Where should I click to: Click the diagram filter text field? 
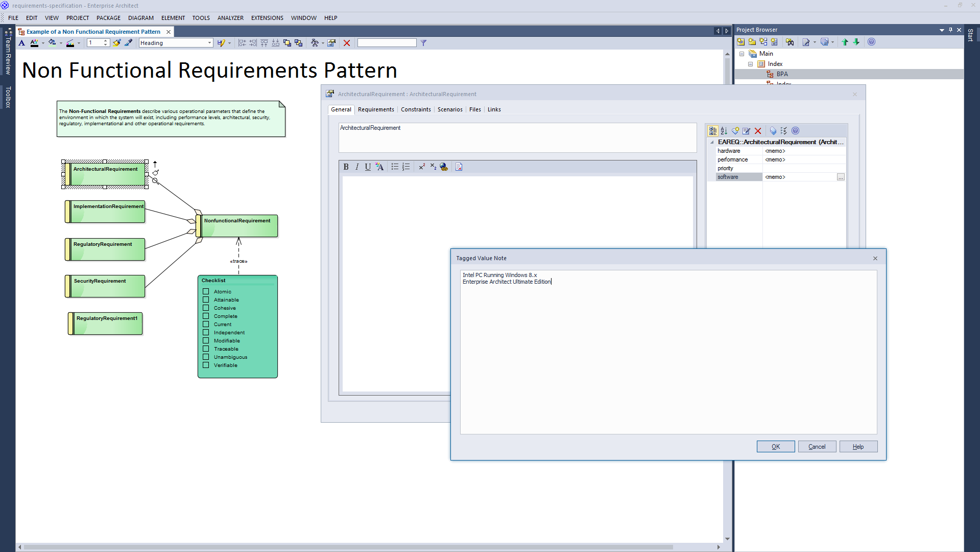click(387, 43)
